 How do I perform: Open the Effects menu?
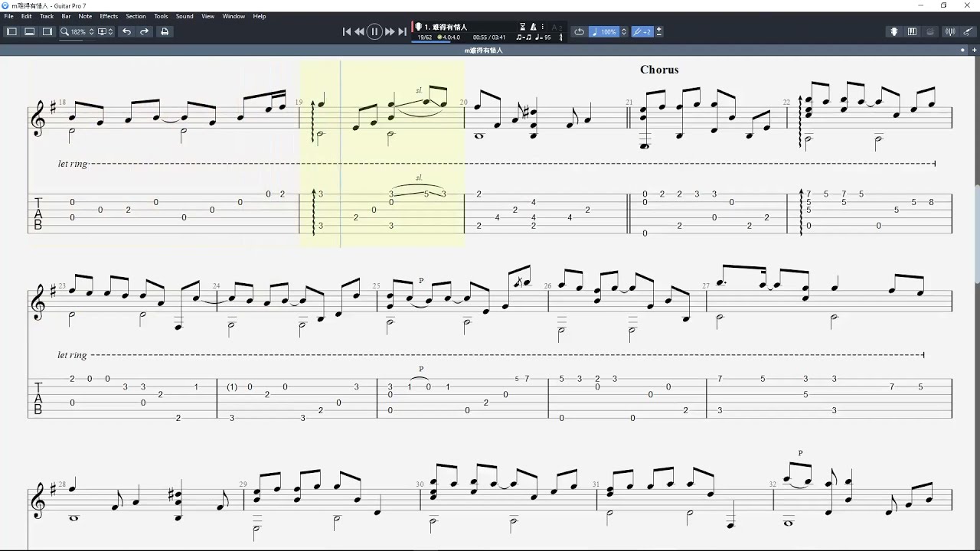(x=109, y=16)
